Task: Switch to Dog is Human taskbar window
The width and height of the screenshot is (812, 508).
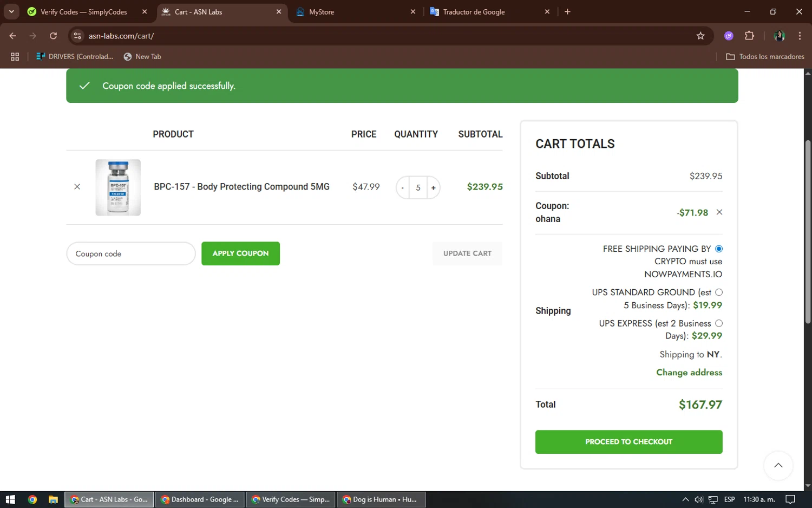Action: (382, 499)
